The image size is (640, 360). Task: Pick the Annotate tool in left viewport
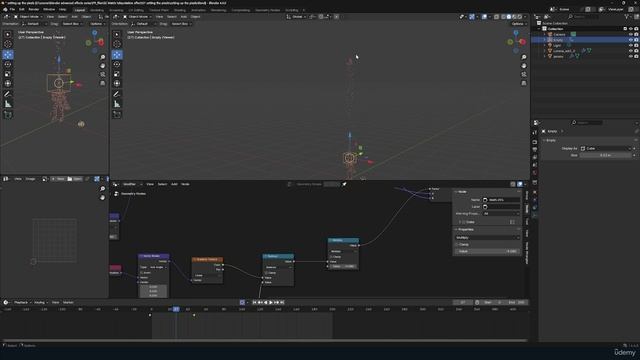[8, 94]
